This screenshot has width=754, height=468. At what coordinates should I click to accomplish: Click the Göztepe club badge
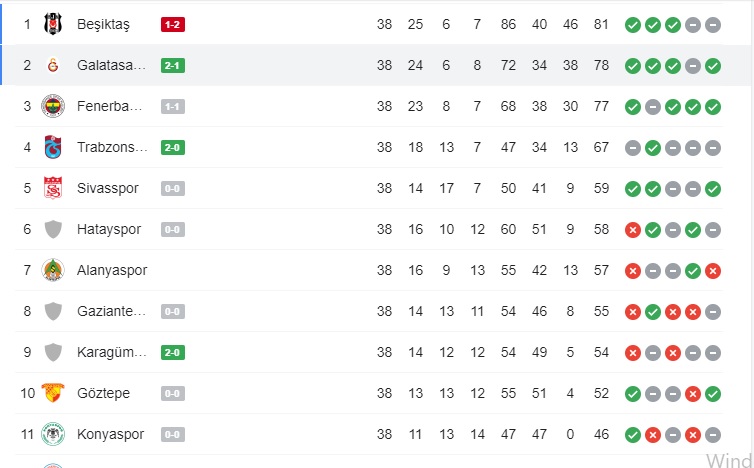click(x=53, y=393)
